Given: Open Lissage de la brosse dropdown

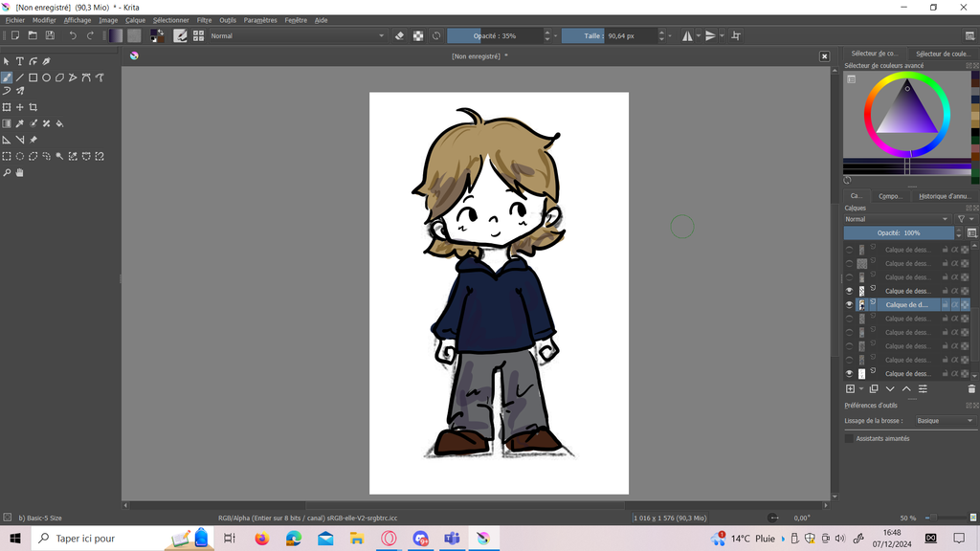Looking at the screenshot, I should (x=944, y=421).
